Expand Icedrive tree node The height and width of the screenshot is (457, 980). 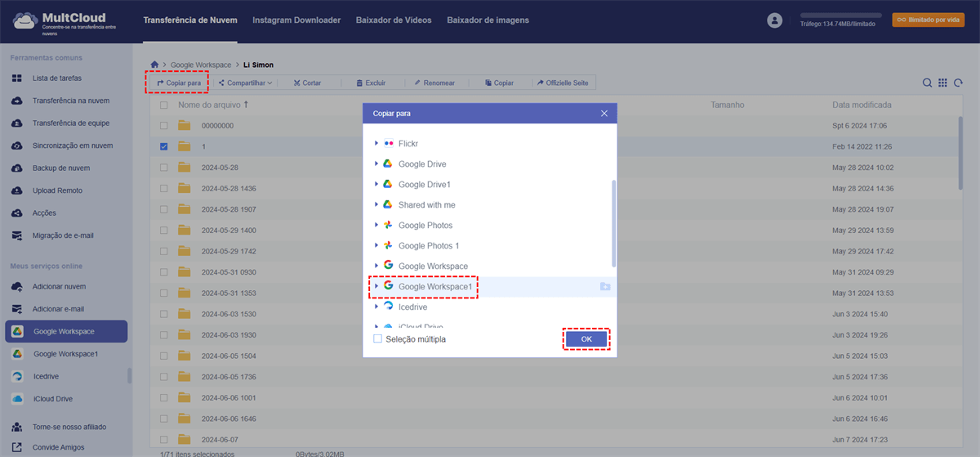376,307
